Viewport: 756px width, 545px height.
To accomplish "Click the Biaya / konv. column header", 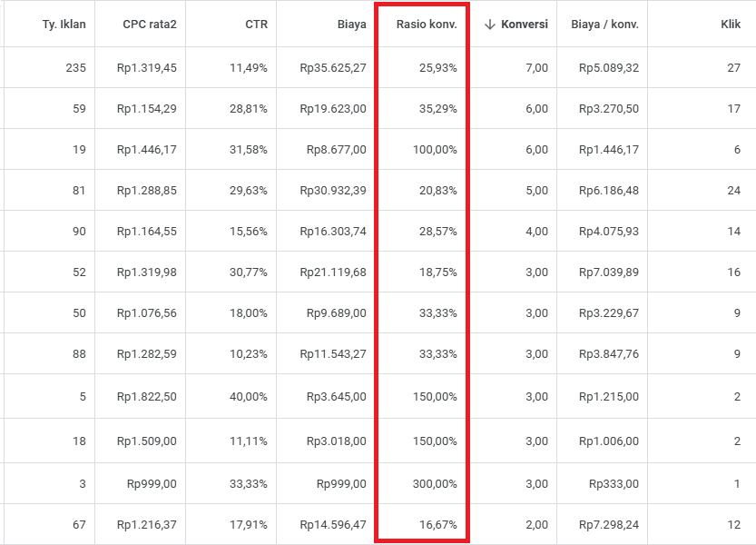I will 604,25.
